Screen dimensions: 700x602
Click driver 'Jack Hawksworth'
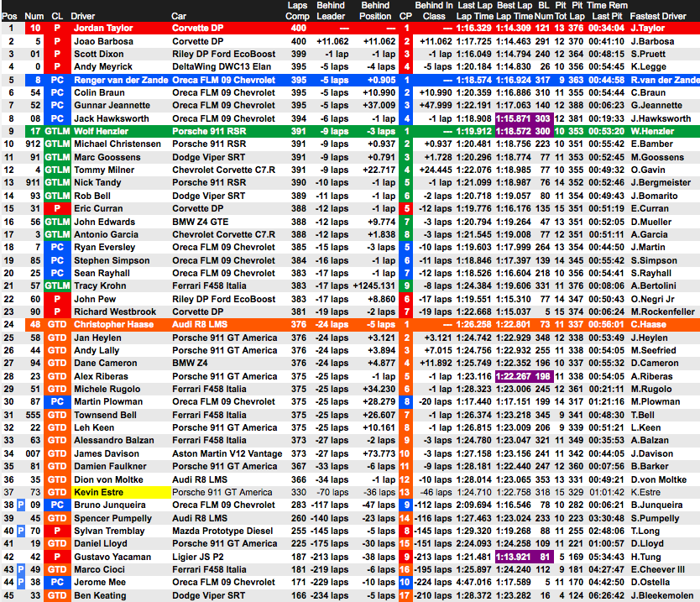tap(112, 118)
